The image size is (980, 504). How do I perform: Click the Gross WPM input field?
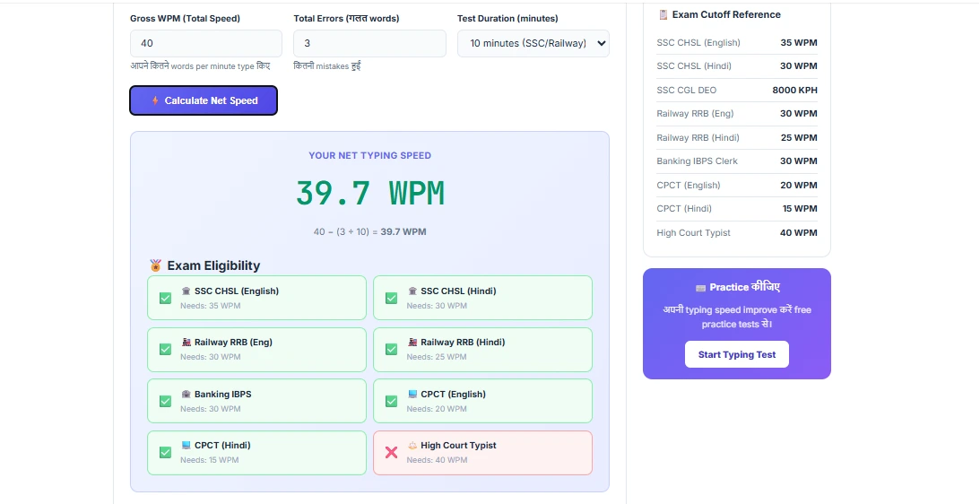pos(206,44)
